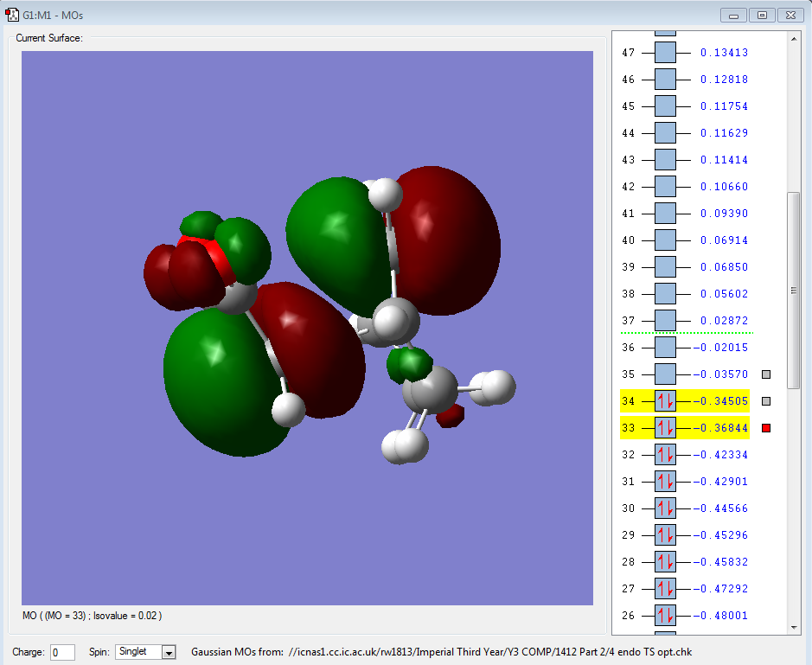Open the Spin dropdown showing Singlet
The width and height of the screenshot is (812, 665).
point(145,652)
